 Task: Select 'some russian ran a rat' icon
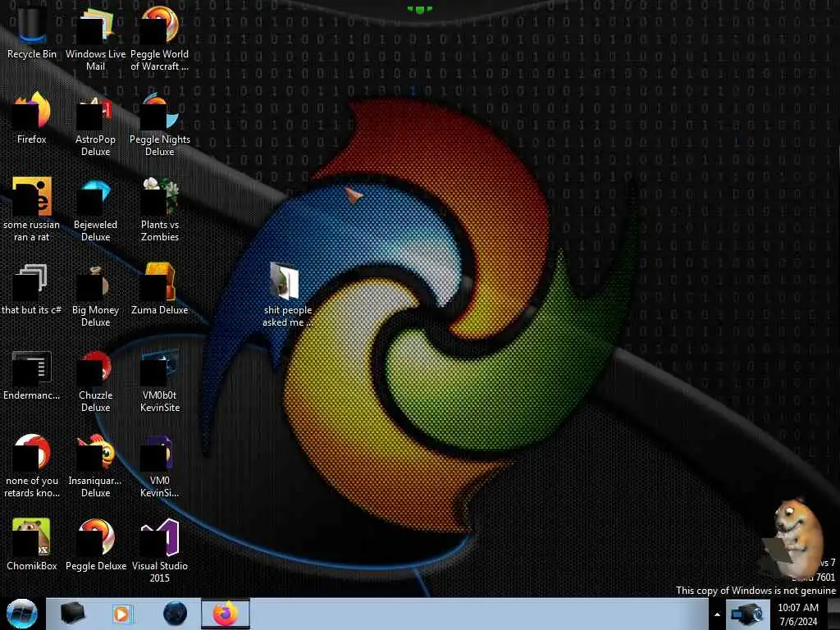(x=32, y=209)
